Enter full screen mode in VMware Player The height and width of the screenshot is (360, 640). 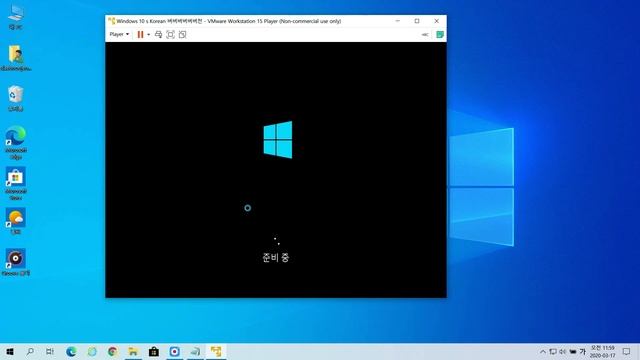(x=171, y=35)
